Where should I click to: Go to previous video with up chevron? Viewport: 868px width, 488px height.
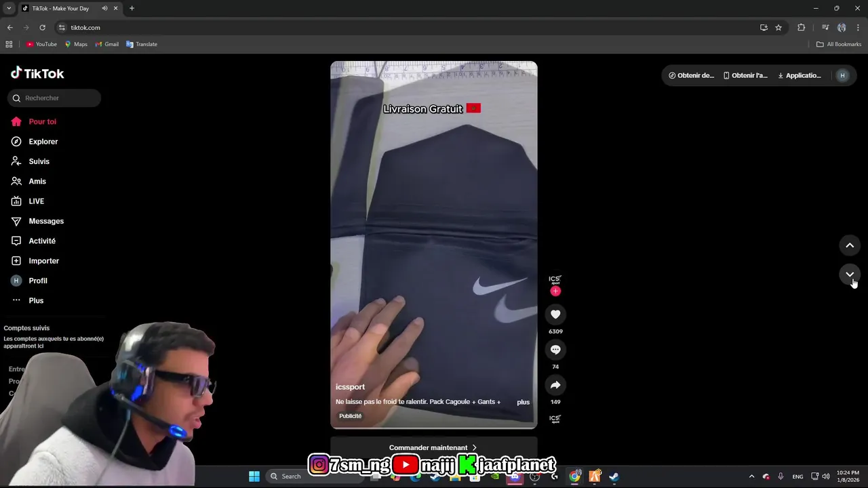[x=850, y=245]
